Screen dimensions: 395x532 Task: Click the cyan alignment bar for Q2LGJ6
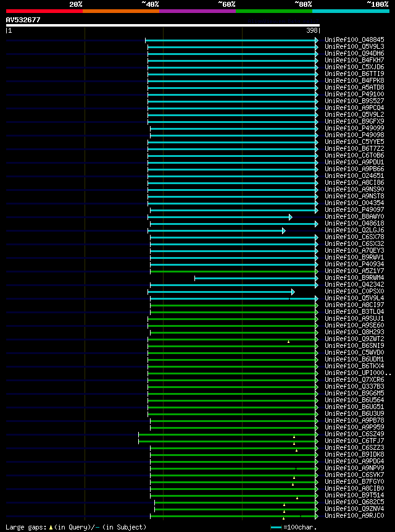pyautogui.click(x=217, y=230)
